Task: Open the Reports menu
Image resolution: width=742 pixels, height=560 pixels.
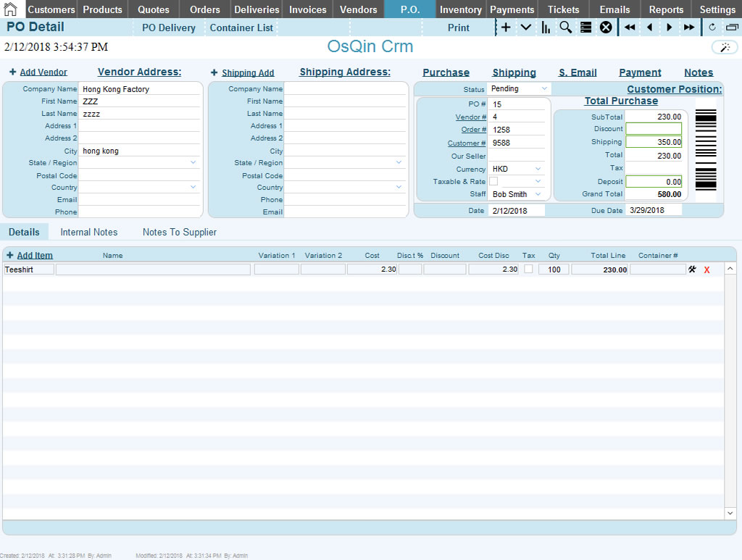Action: click(666, 9)
